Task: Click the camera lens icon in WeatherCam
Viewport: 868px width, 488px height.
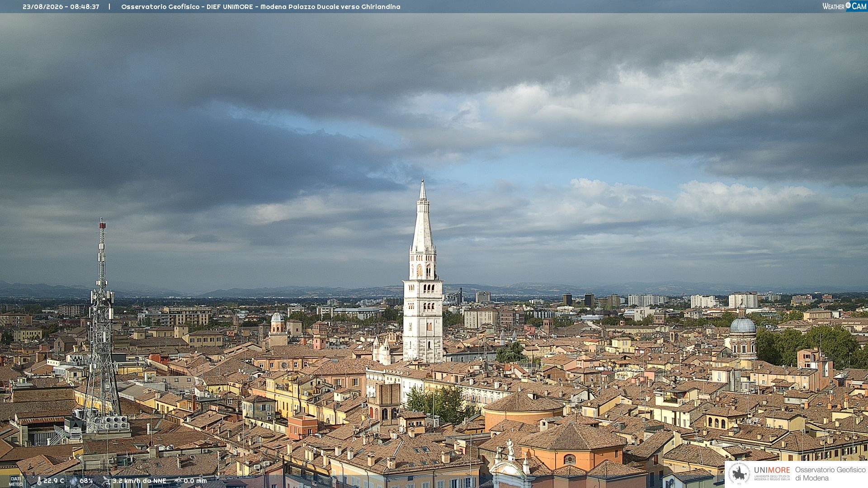Action: pyautogui.click(x=848, y=5)
